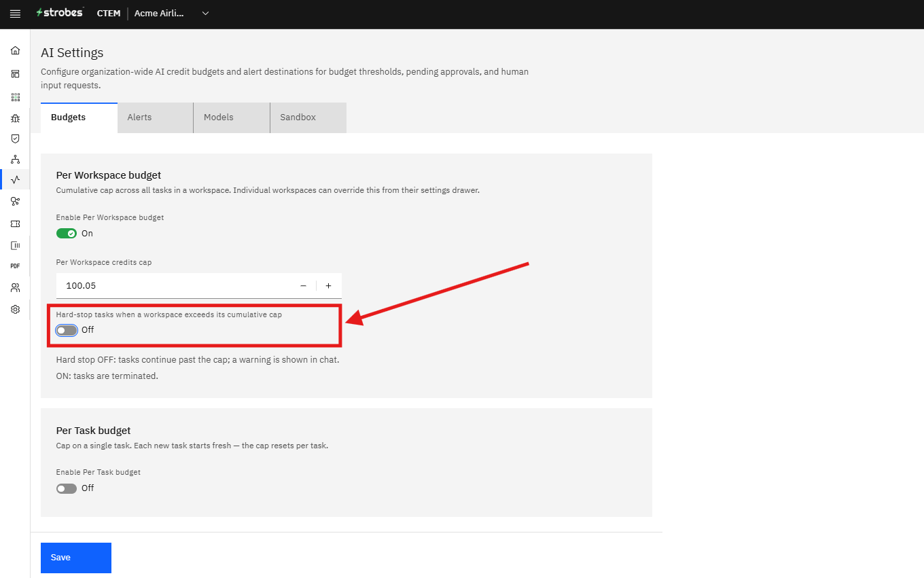Open the settings gear in sidebar
The image size is (924, 578).
pyautogui.click(x=15, y=309)
